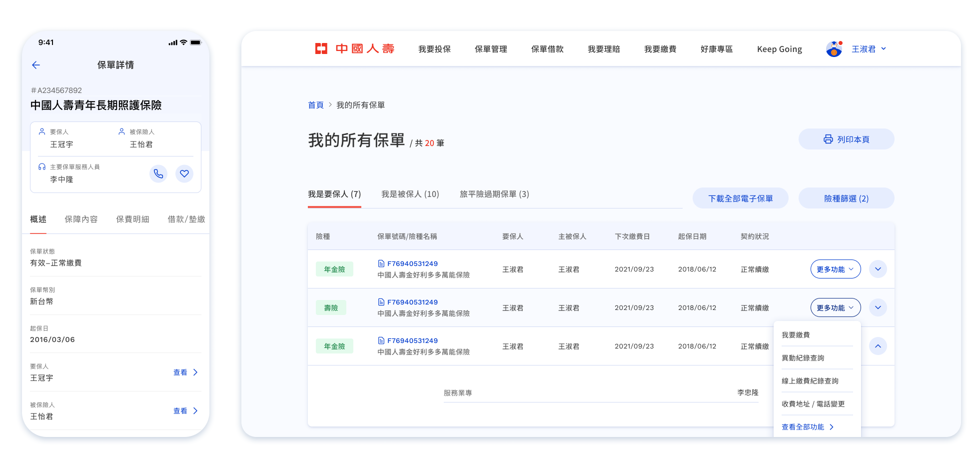
Task: Switch to 我是要保人 (7) tab
Action: (334, 194)
